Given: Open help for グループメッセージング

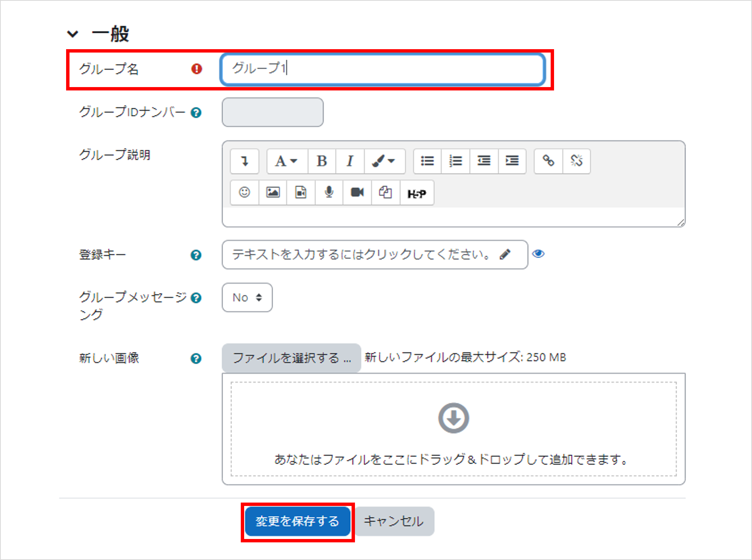Looking at the screenshot, I should [196, 298].
